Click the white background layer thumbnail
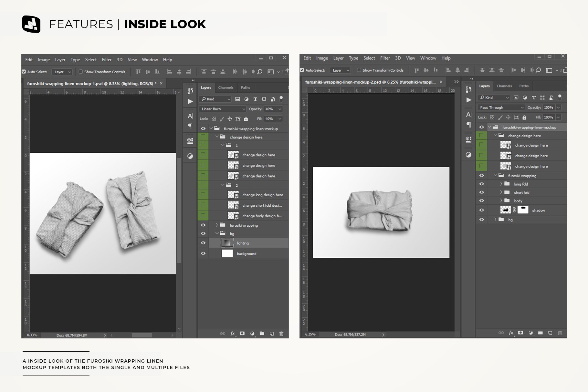588x392 pixels. 227,253
